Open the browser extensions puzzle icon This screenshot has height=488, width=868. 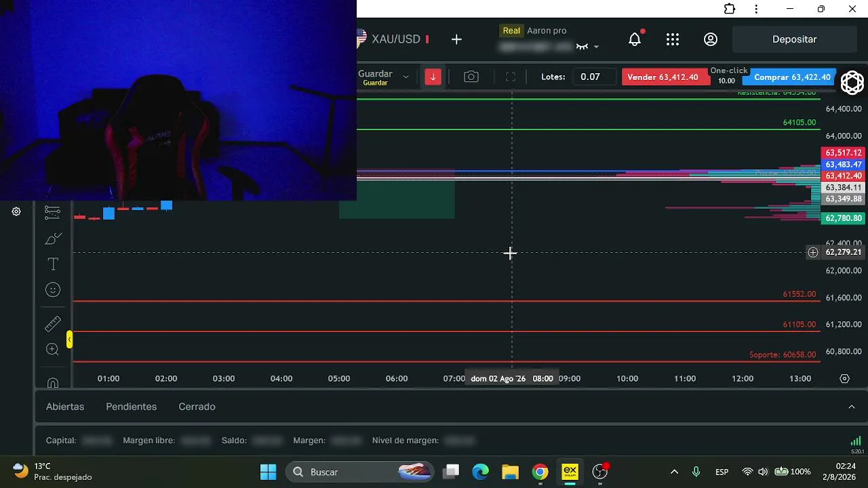(730, 9)
